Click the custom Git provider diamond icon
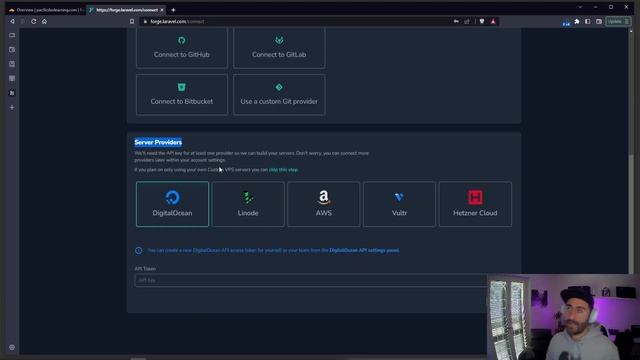The height and width of the screenshot is (360, 640). [279, 87]
